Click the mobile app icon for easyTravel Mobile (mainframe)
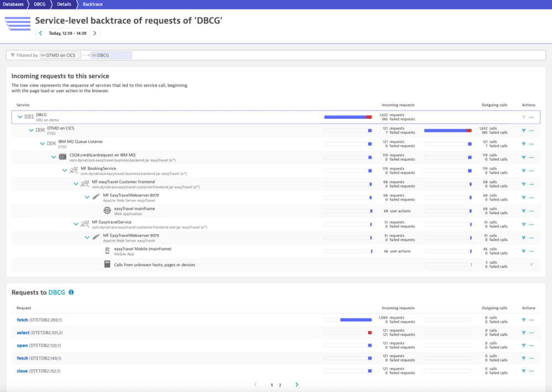The width and height of the screenshot is (552, 392). point(107,251)
